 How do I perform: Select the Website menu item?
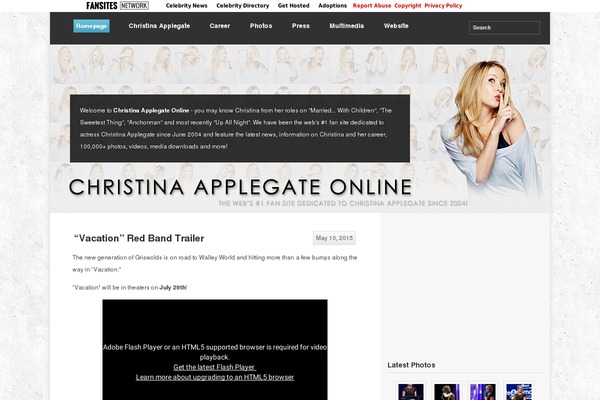coord(396,26)
